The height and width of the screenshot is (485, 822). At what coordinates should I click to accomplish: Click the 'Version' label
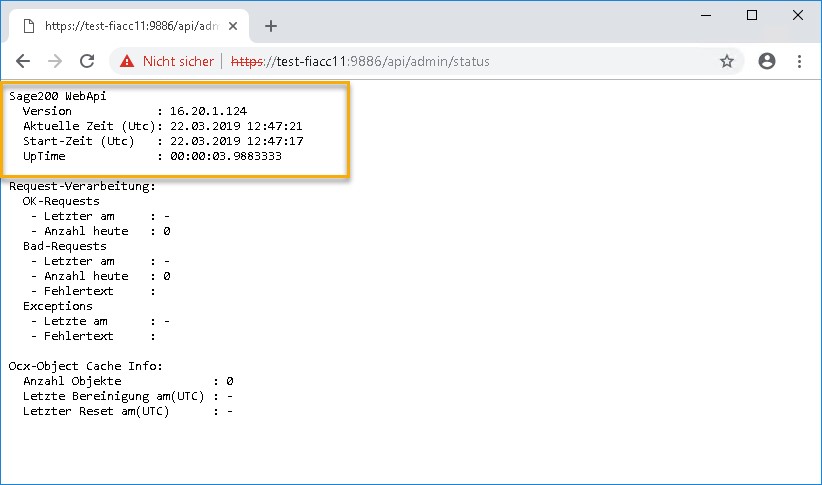(47, 111)
